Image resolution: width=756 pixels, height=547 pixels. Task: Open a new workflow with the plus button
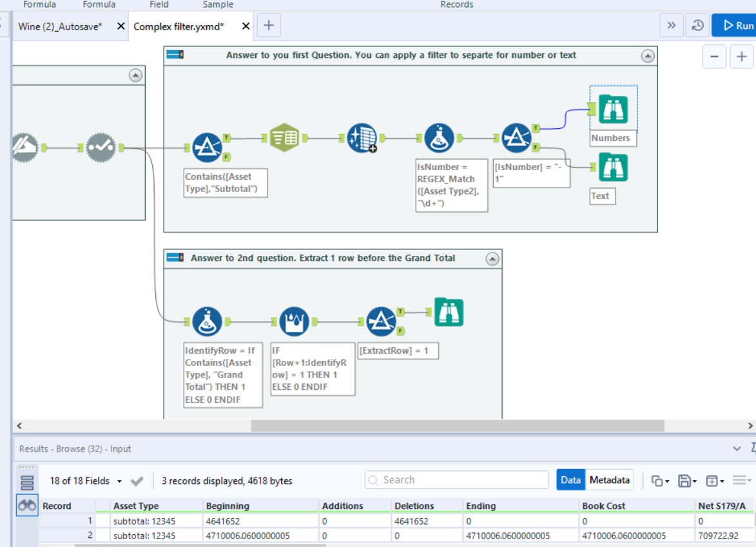point(268,25)
